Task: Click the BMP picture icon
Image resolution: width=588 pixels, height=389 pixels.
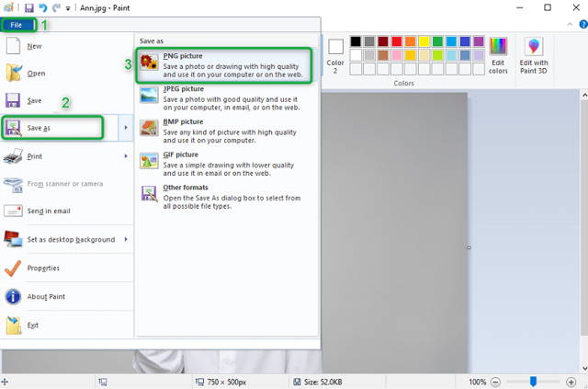Action: 149,128
